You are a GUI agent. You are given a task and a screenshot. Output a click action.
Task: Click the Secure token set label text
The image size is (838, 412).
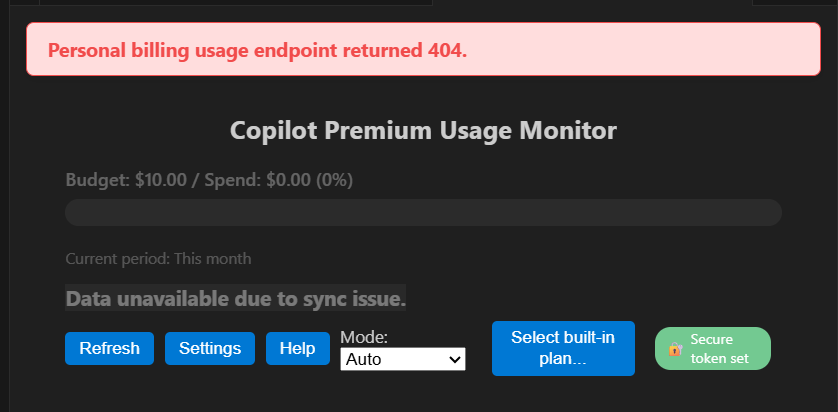pyautogui.click(x=720, y=348)
